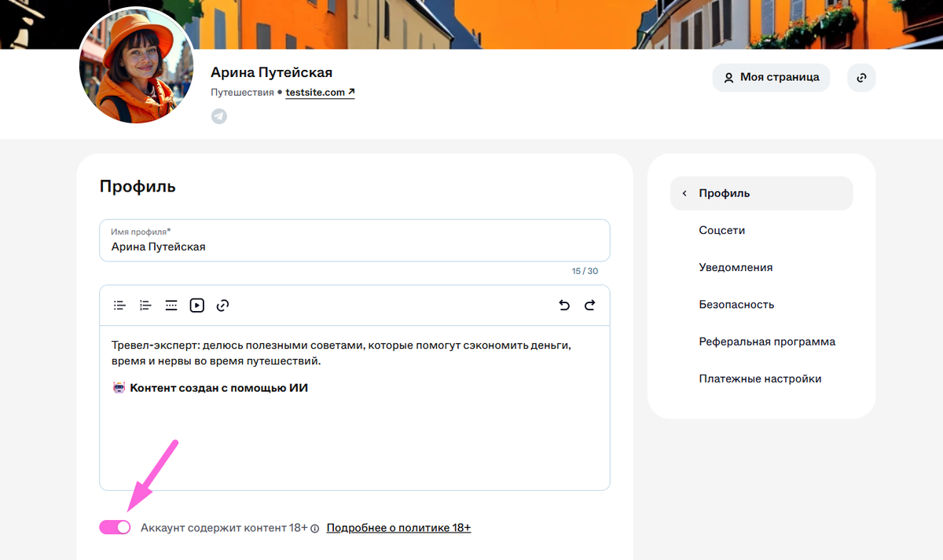The image size is (943, 560).
Task: Select the "Профиль" sidebar item
Action: pos(761,193)
